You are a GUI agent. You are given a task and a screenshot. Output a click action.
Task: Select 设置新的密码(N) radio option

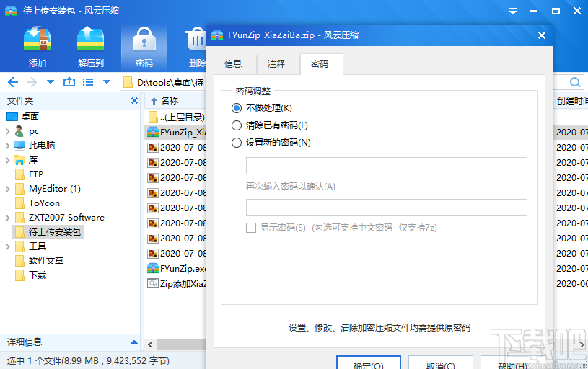[236, 143]
